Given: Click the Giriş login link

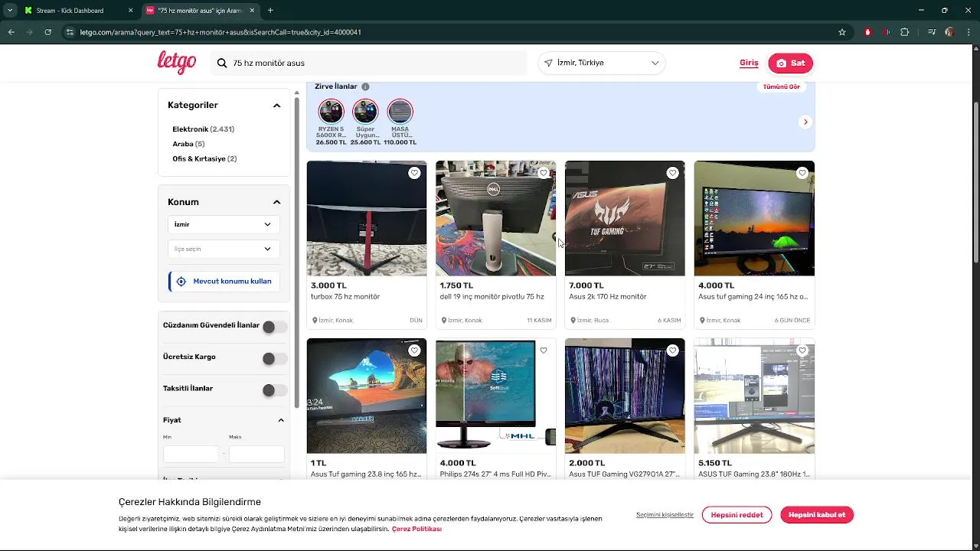Looking at the screenshot, I should point(749,63).
